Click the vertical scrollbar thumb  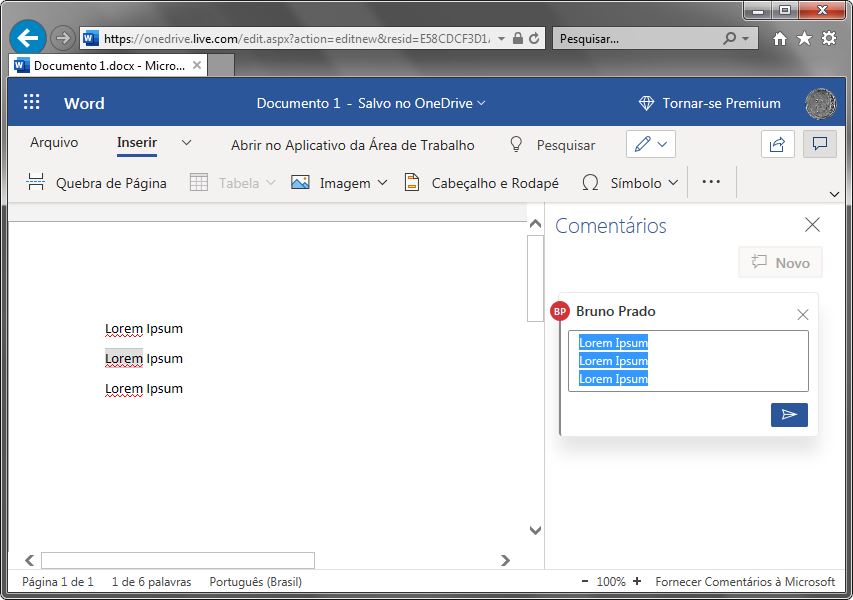[535, 278]
